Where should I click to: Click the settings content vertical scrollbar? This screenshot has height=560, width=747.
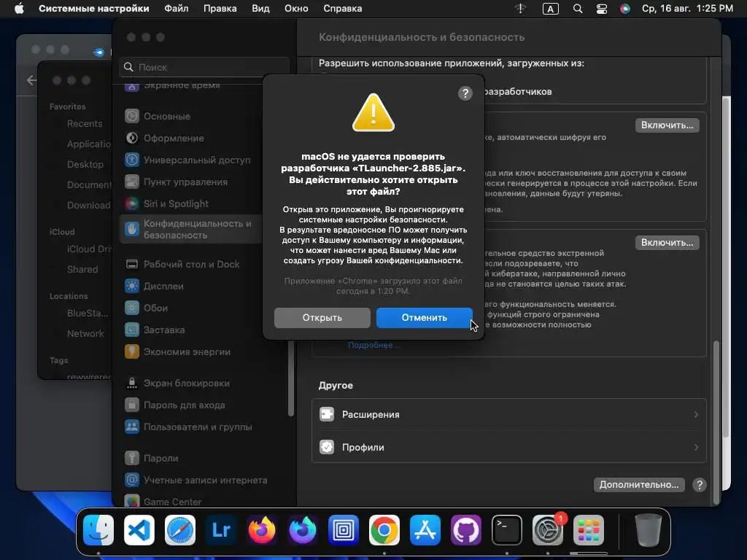coord(716,422)
